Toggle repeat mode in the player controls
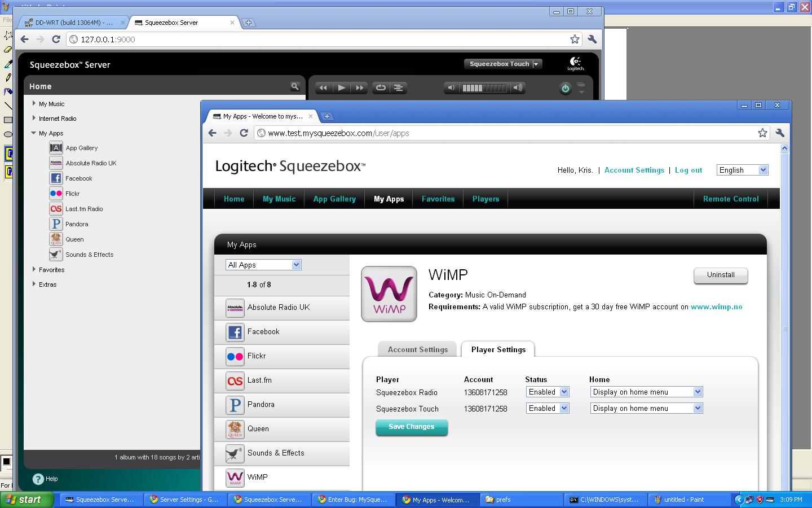The width and height of the screenshot is (812, 508). pyautogui.click(x=381, y=87)
